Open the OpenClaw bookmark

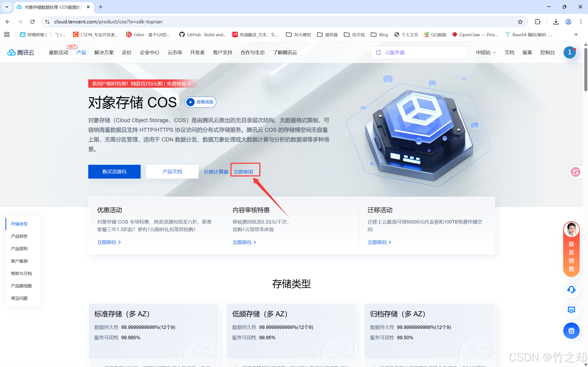(475, 35)
